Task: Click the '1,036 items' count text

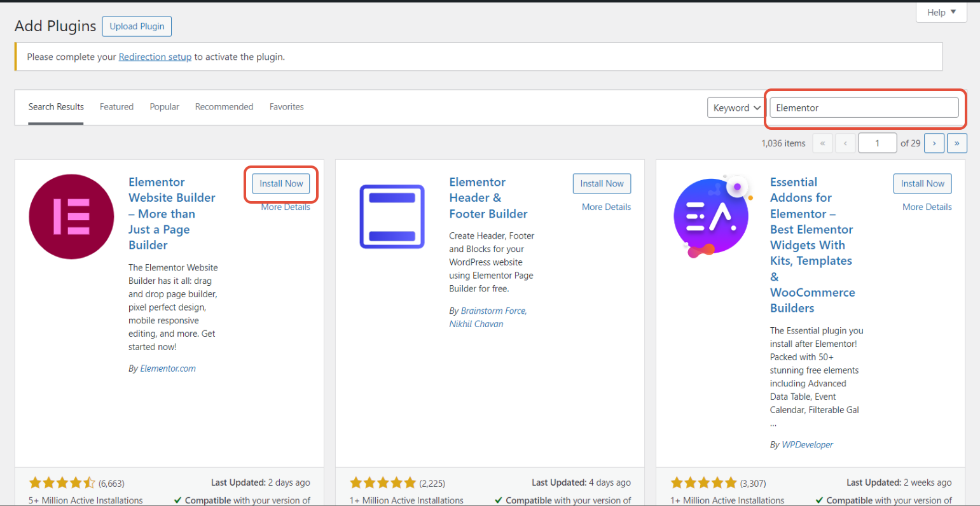Action: 783,143
